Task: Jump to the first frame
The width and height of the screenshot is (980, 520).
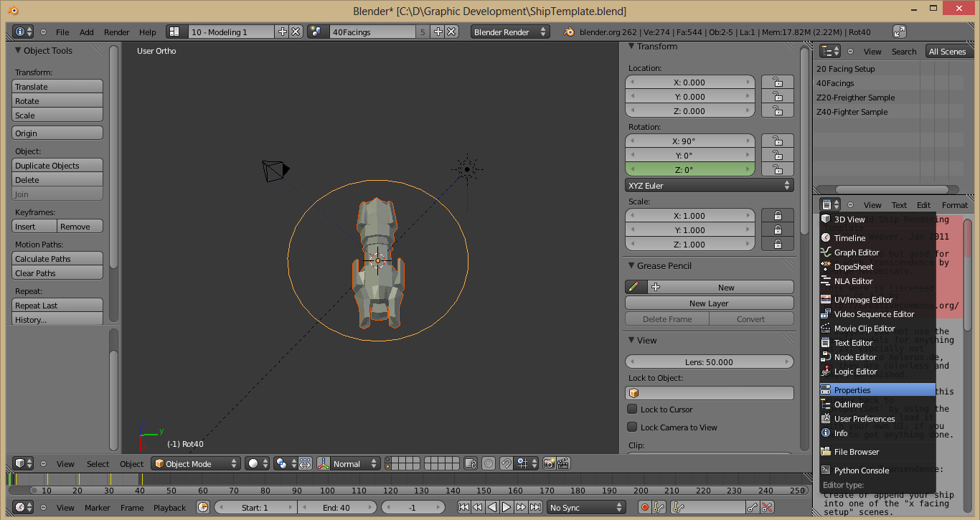Action: point(463,507)
